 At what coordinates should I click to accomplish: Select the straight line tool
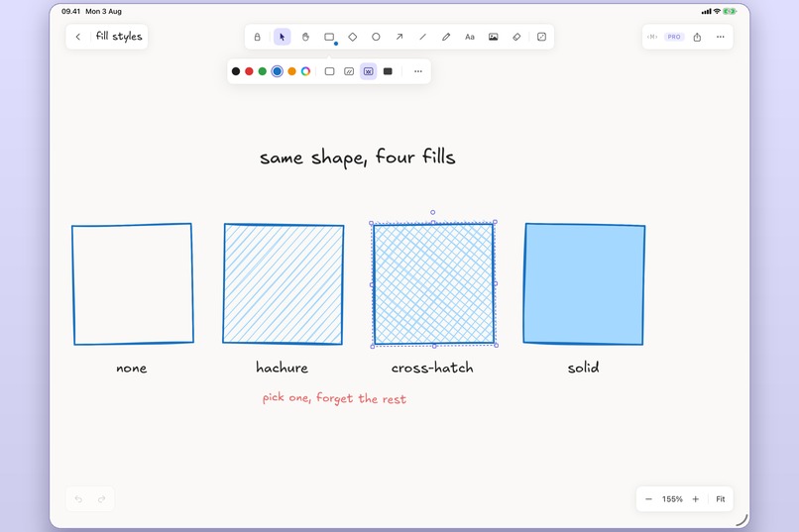click(423, 37)
